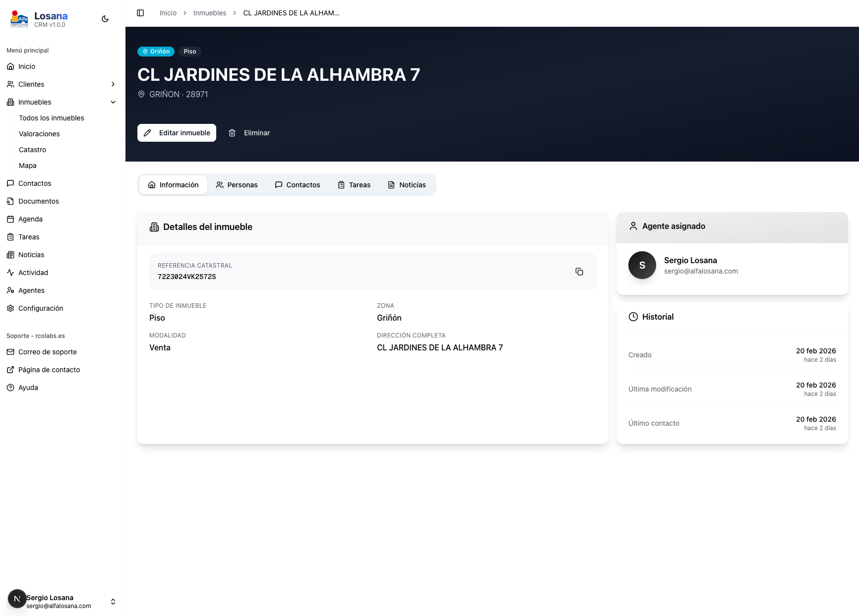
Task: Navigate to Inmuebles via breadcrumb
Action: coord(209,13)
